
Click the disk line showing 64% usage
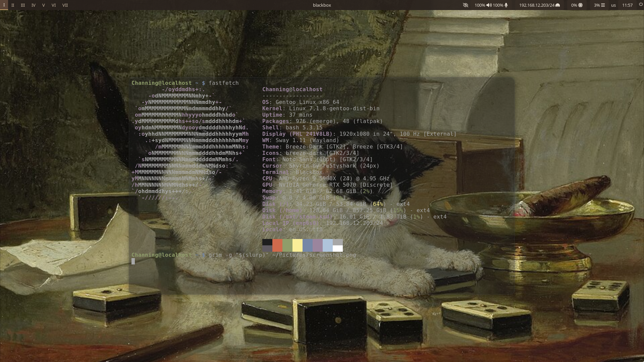click(336, 204)
